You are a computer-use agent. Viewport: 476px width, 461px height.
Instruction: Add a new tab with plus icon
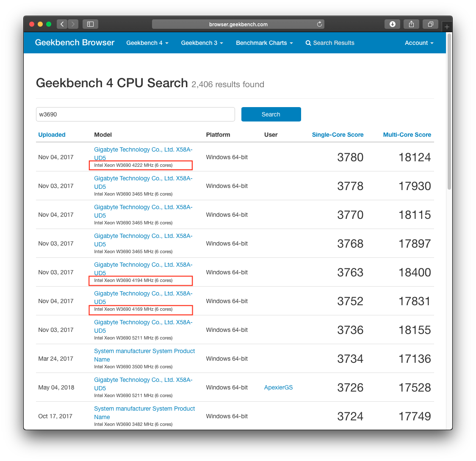coord(447,27)
